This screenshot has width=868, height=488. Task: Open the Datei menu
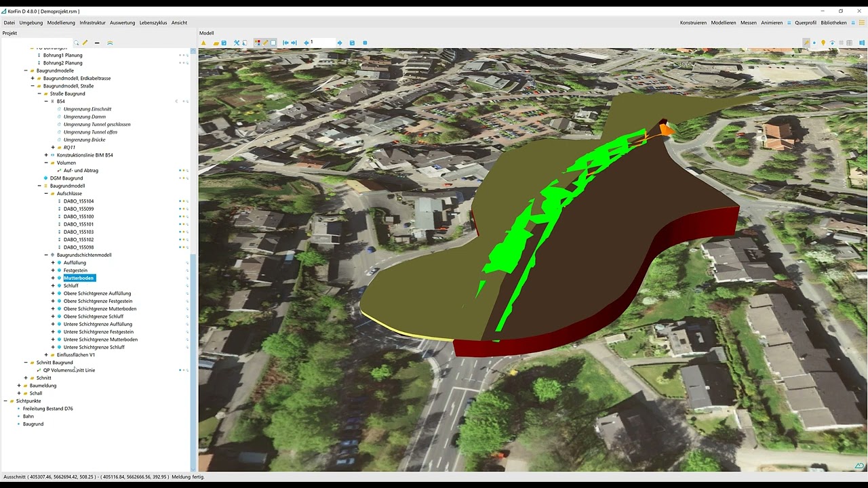click(x=9, y=22)
